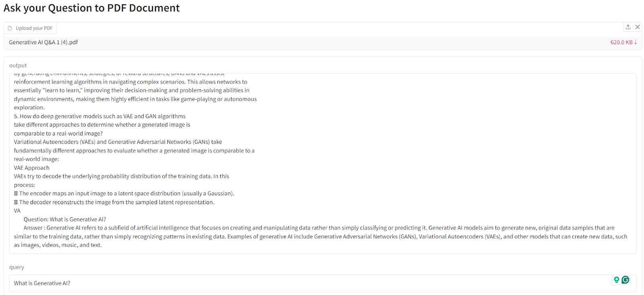
Task: Click the Grammarly icon in the query box
Action: click(625, 280)
